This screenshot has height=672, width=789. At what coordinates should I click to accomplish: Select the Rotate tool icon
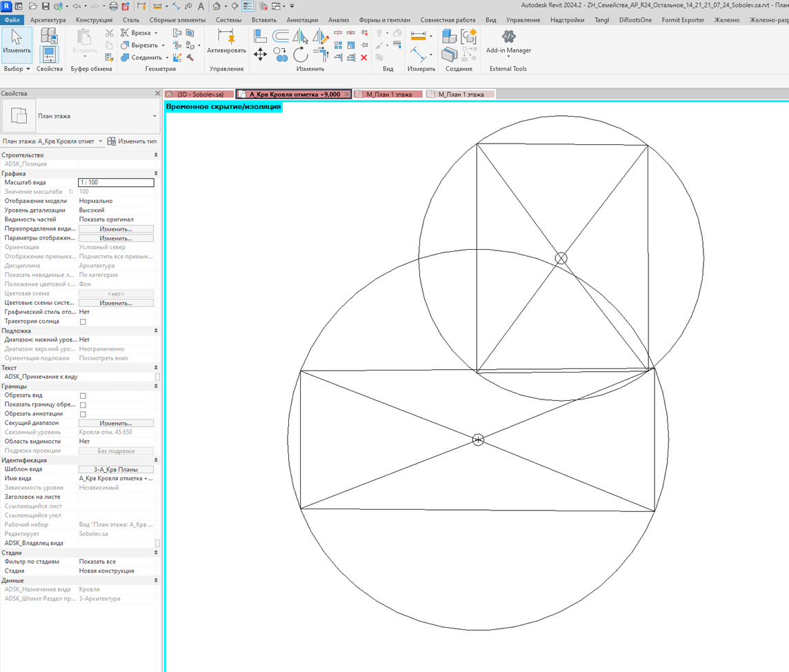coord(301,55)
